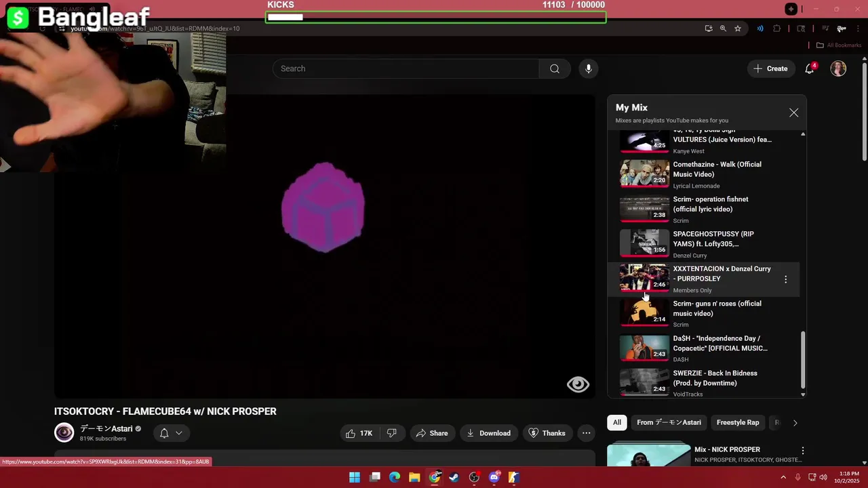
Task: Open the All Bookmarks folder
Action: [838, 45]
